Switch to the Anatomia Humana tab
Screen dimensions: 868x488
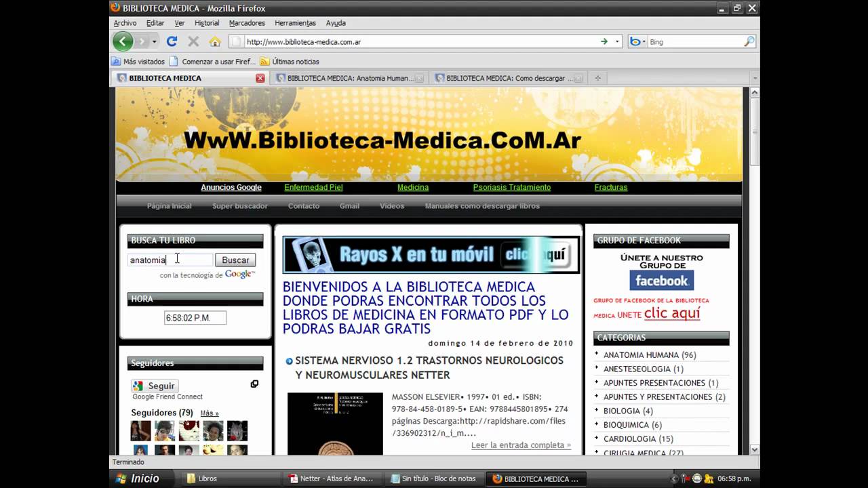pyautogui.click(x=349, y=78)
